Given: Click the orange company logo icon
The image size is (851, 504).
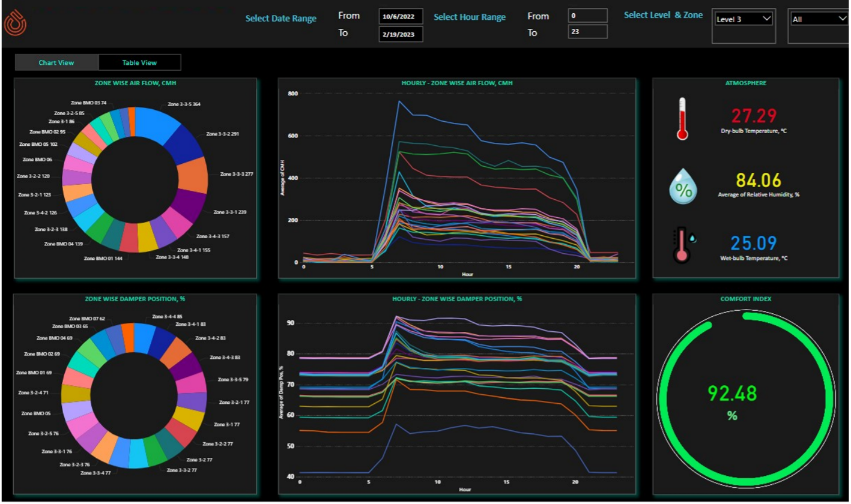Looking at the screenshot, I should tap(15, 23).
